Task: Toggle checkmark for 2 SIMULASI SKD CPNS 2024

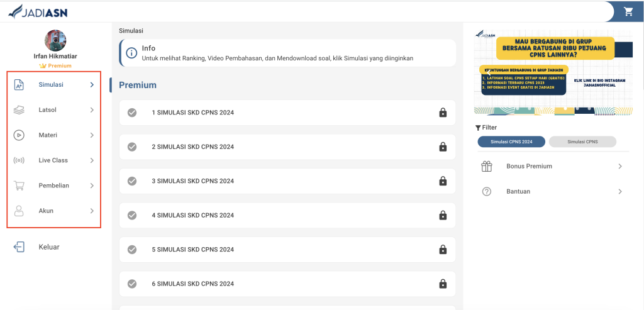Action: [x=132, y=147]
